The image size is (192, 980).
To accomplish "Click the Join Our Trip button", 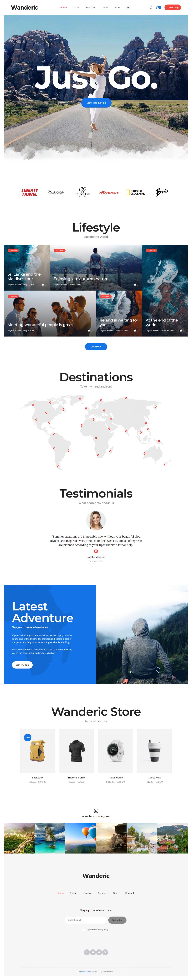I will tap(173, 8).
